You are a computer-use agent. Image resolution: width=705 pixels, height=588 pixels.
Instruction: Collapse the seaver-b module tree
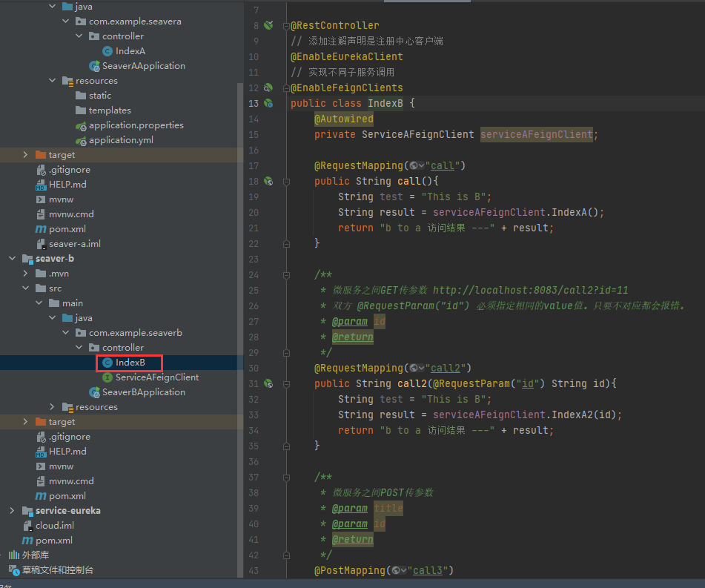(x=12, y=259)
